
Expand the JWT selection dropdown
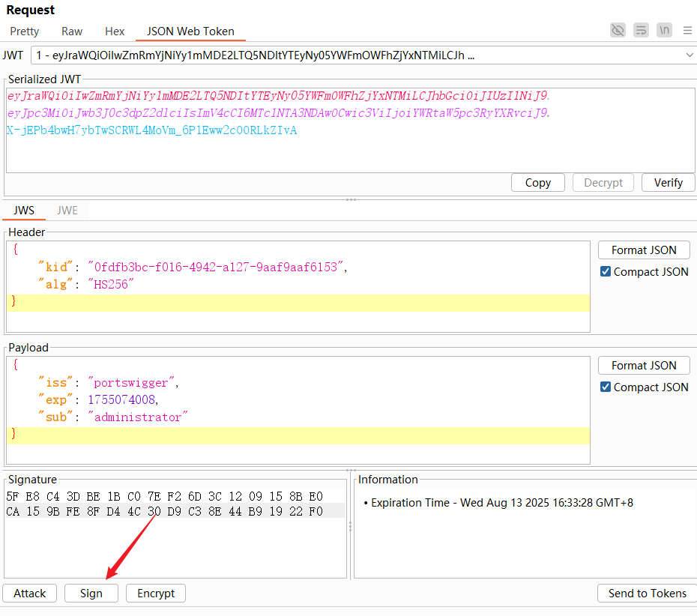690,55
